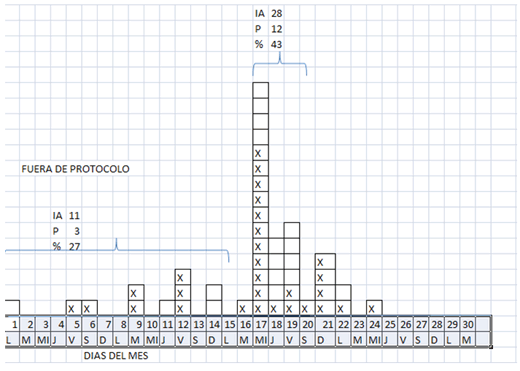Image resolution: width=520 pixels, height=371 pixels.
Task: Click the cell showing day 30
Action: click(x=468, y=324)
